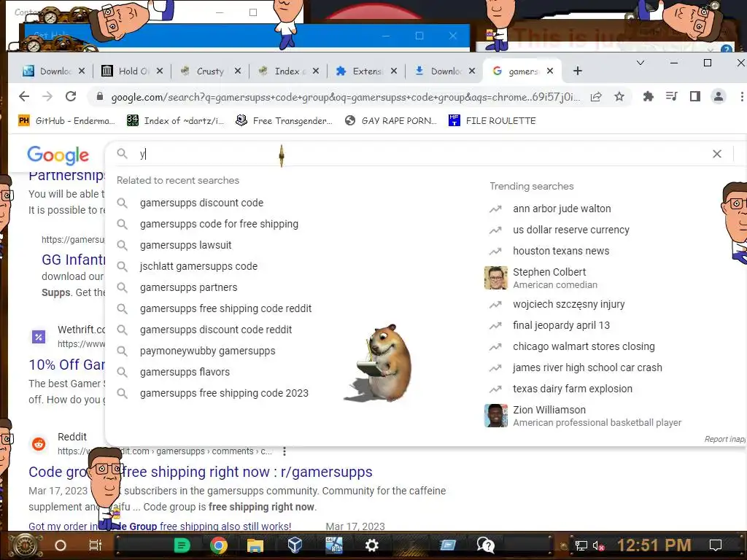This screenshot has height=560, width=747.
Task: Bookmark this page with the star icon
Action: (619, 97)
